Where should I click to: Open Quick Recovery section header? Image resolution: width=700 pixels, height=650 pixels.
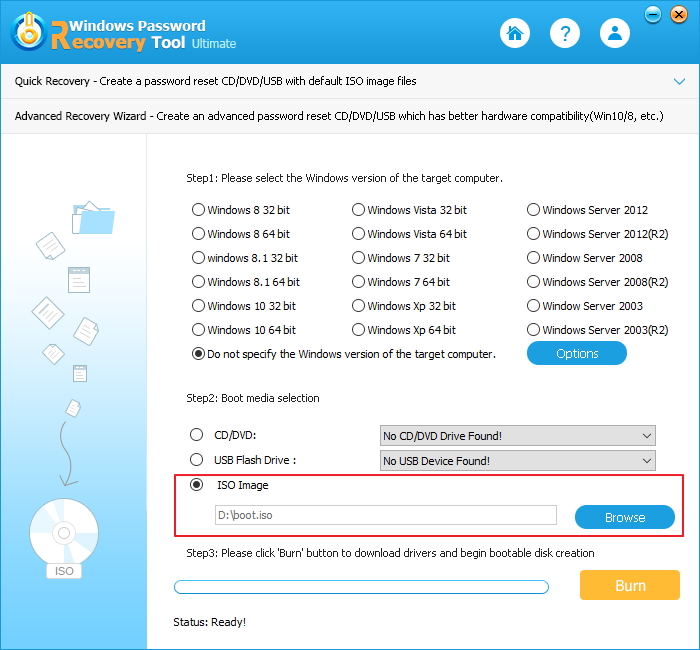click(350, 81)
